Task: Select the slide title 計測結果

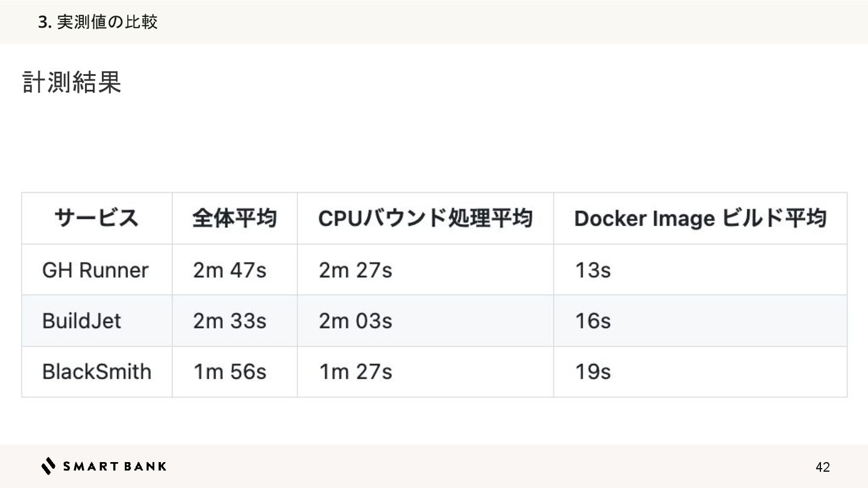Action: pos(72,83)
